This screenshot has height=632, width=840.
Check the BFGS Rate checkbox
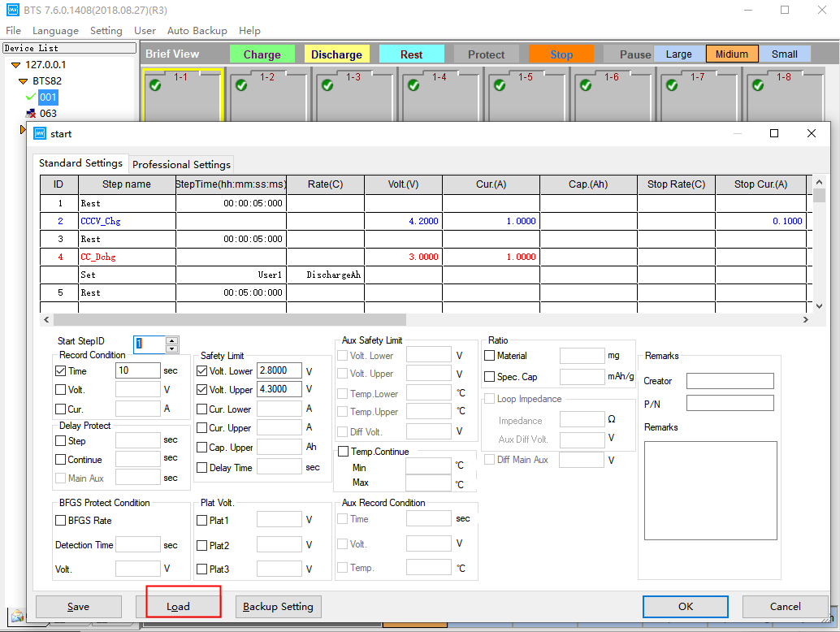(61, 520)
